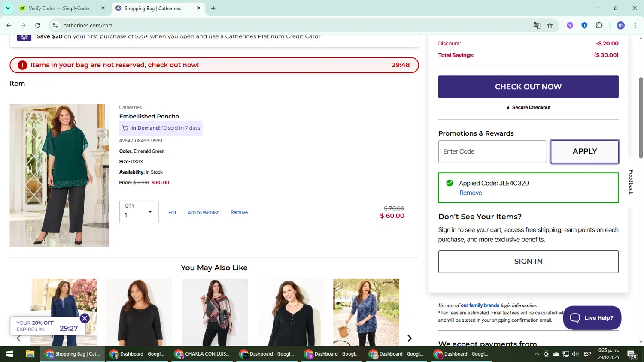This screenshot has height=362, width=644.
Task: Open the blue floral tunic with bicycle thumbnail
Action: (x=366, y=312)
